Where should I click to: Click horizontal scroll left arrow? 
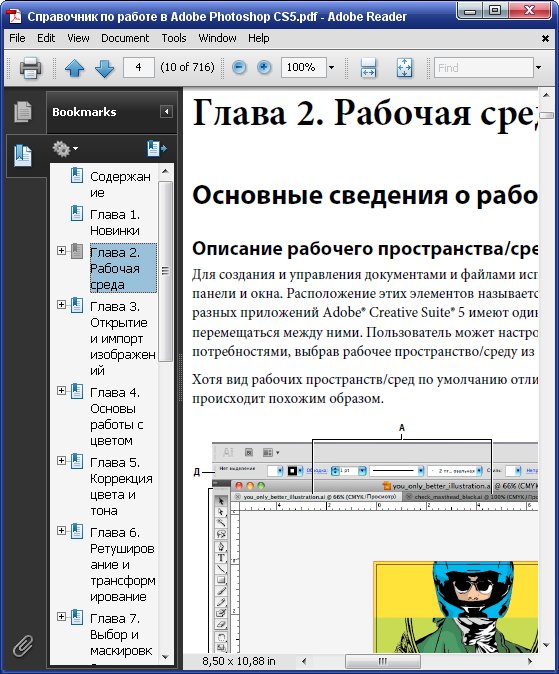(304, 661)
